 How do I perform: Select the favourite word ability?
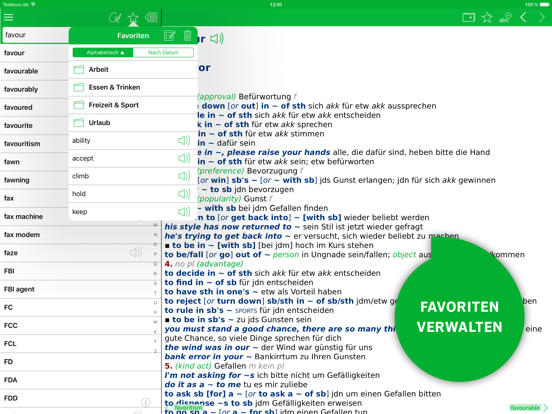tap(81, 140)
